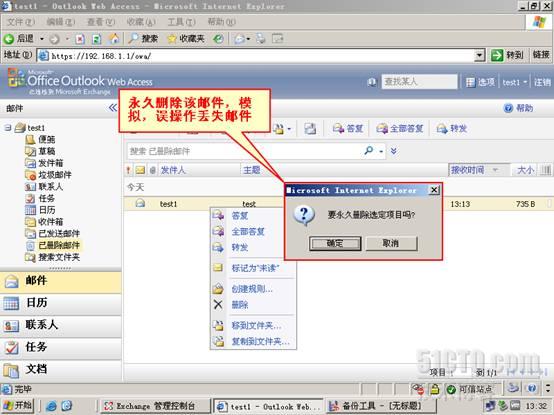
Task: Sort by 大小 size column
Action: (525, 170)
